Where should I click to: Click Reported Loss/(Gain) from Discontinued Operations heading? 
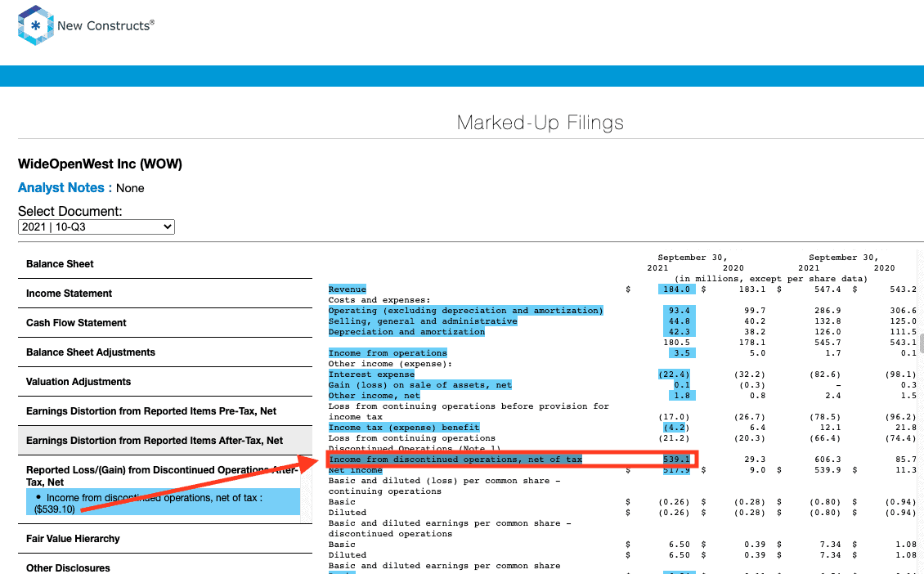[x=162, y=476]
